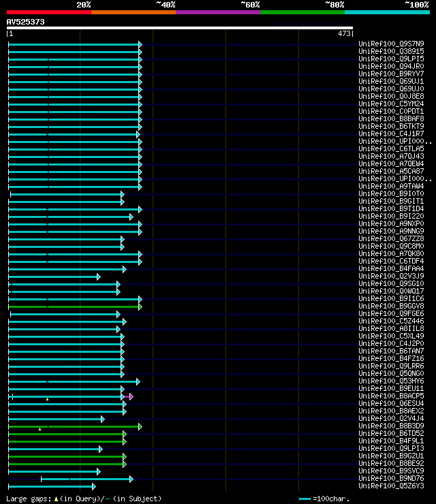Open hit UniRef100_Q9S7N9 label
The width and height of the screenshot is (436, 504).
pos(391,44)
